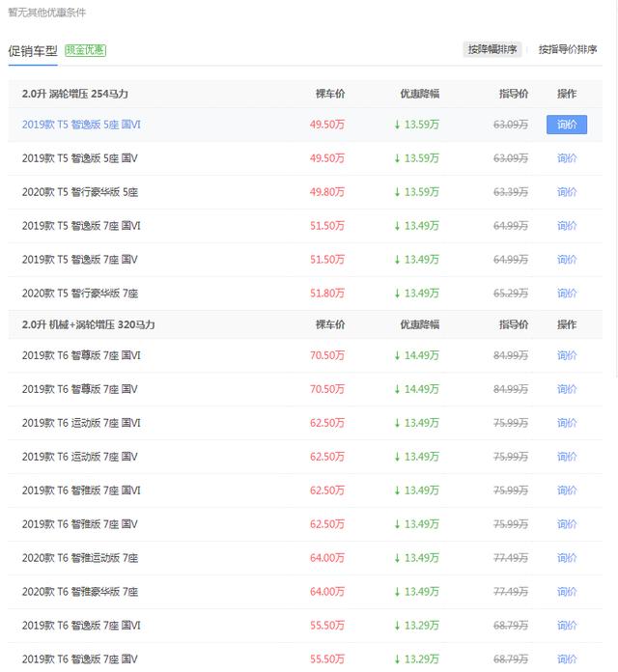This screenshot has height=672, width=618.
Task: Open the 2019款 T5 智逸版 7座 国V model name
Action: [x=80, y=260]
